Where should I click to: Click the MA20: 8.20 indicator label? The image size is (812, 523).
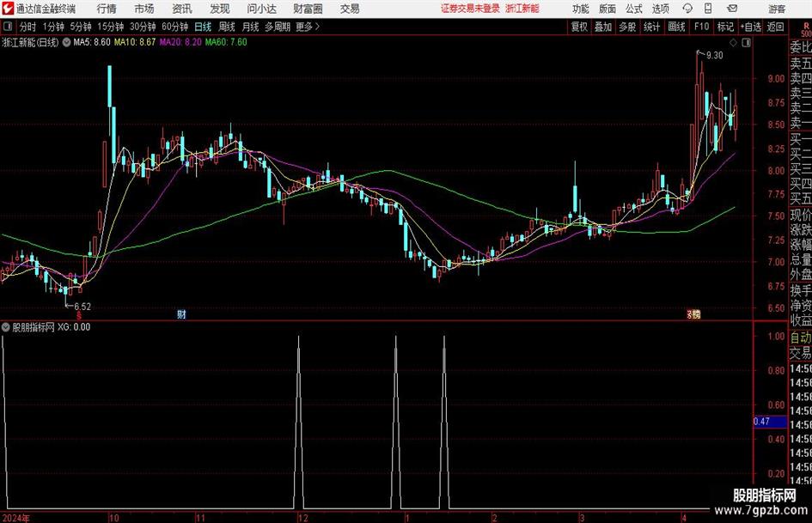pos(180,42)
